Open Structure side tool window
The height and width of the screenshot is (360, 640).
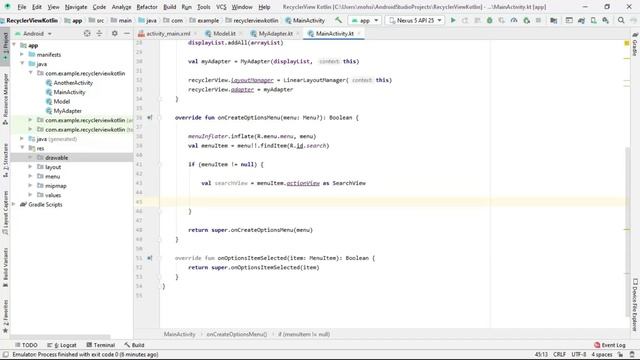tap(5, 160)
